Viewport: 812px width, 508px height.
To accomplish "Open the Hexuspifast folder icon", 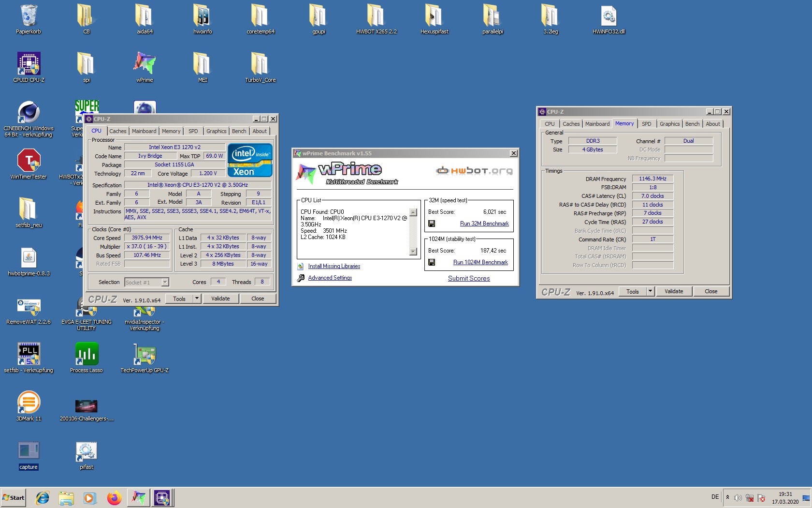I will tap(435, 19).
